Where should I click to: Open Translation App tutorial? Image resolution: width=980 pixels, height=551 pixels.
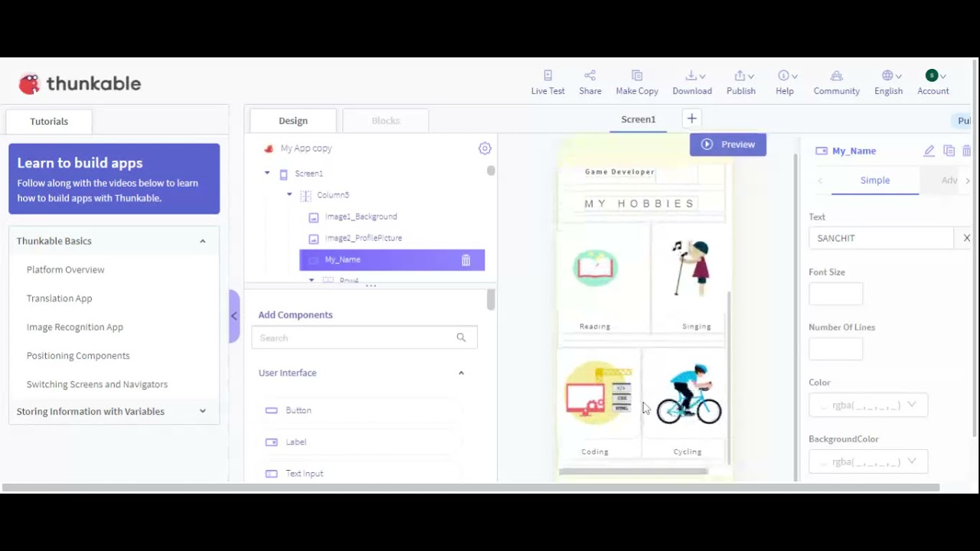(59, 298)
